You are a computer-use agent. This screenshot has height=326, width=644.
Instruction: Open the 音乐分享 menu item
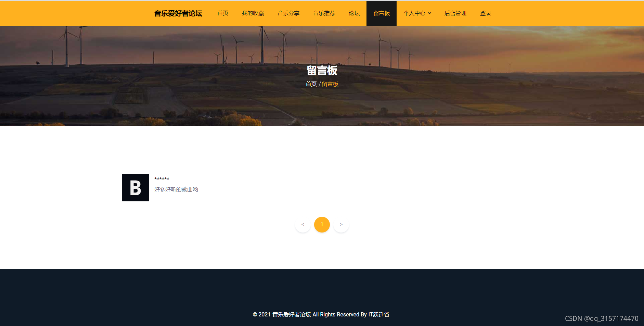pos(288,13)
